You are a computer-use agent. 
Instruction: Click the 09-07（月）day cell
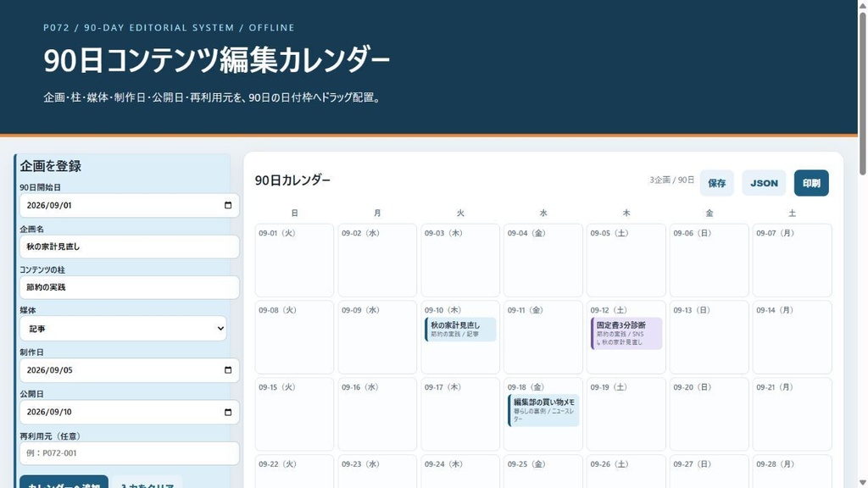pyautogui.click(x=793, y=260)
